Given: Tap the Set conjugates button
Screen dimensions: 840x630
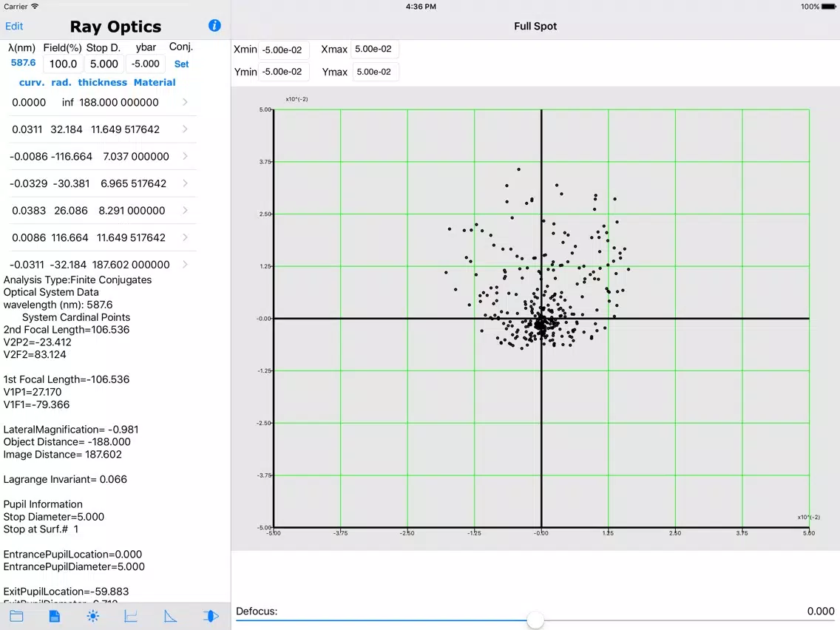Looking at the screenshot, I should point(182,64).
